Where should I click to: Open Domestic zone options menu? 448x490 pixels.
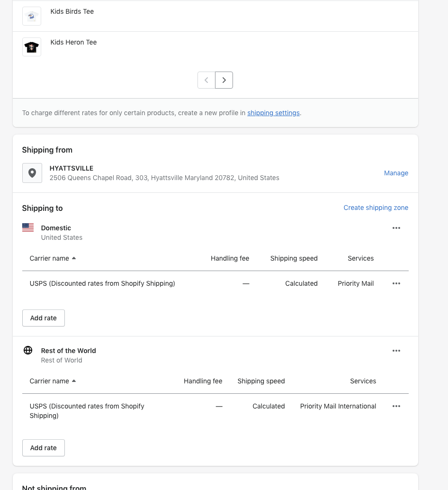(396, 228)
